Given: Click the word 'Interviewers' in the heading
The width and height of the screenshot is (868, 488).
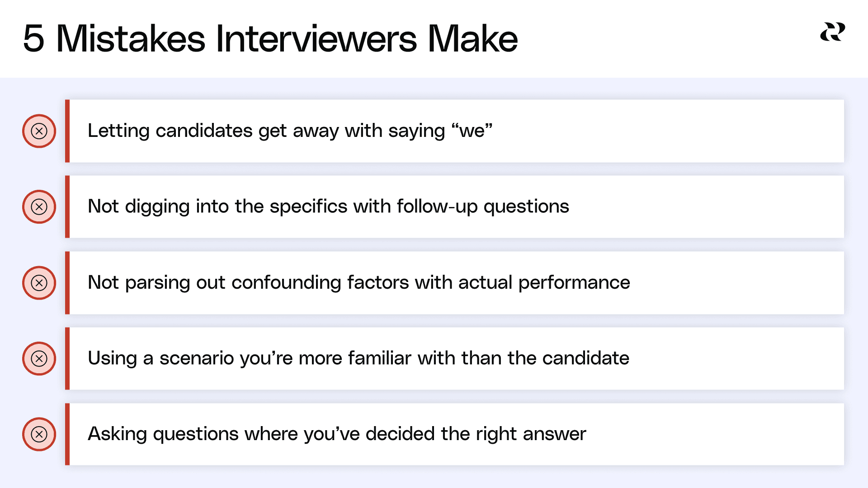Looking at the screenshot, I should 316,39.
